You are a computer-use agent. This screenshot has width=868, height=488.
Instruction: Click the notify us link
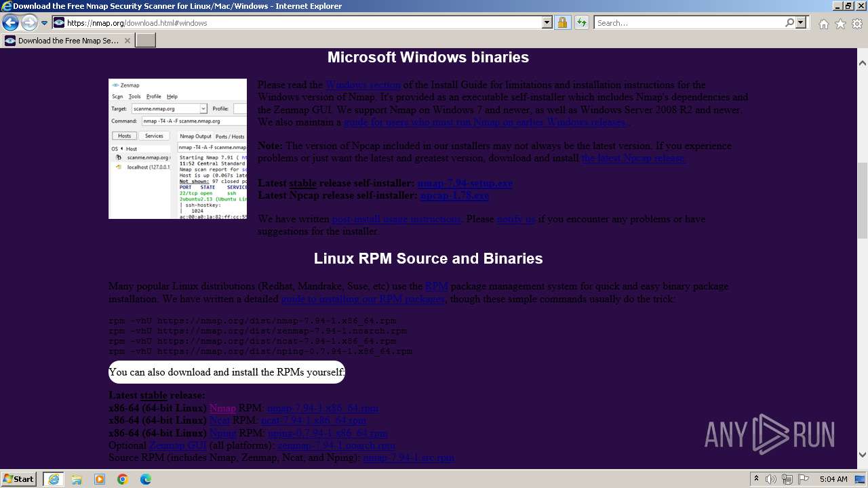(x=516, y=219)
